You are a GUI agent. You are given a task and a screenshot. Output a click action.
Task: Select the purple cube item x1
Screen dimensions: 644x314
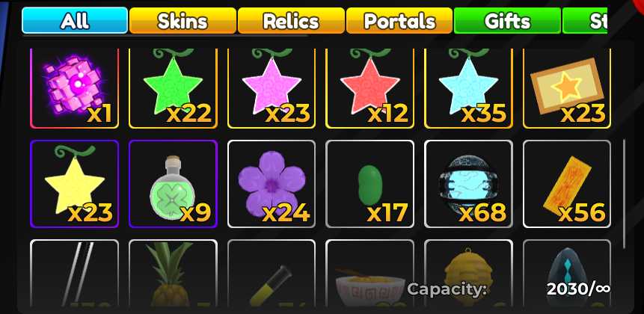(x=74, y=89)
